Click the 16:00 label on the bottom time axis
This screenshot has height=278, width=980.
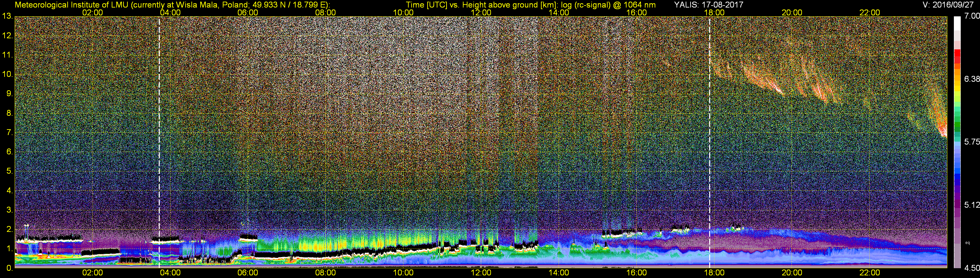coord(636,273)
